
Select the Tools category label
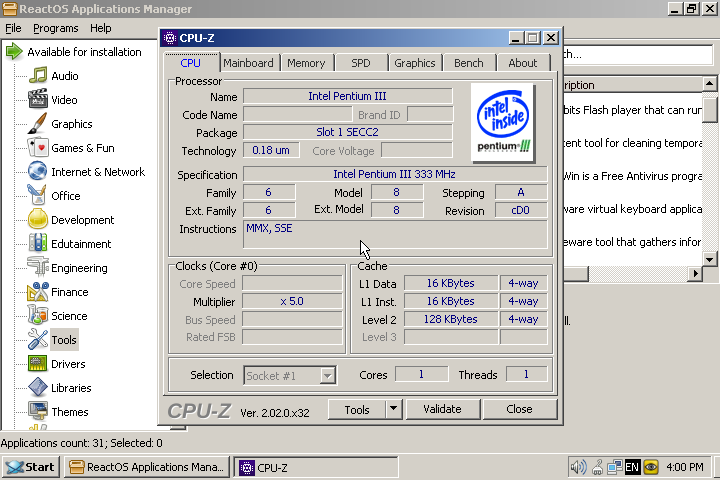pyautogui.click(x=64, y=340)
